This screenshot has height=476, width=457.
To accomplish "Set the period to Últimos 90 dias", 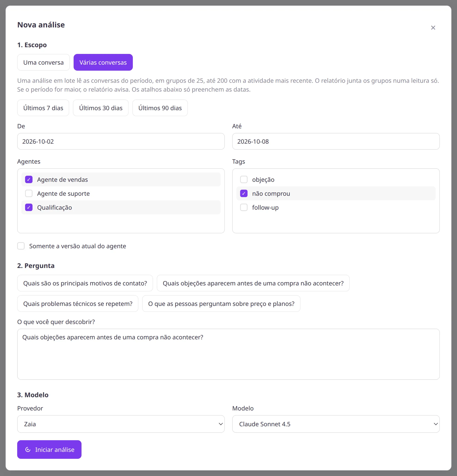I will (x=160, y=108).
